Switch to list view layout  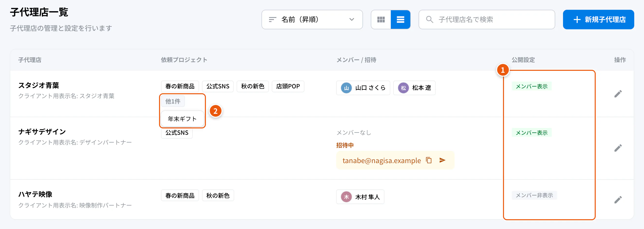tap(401, 20)
